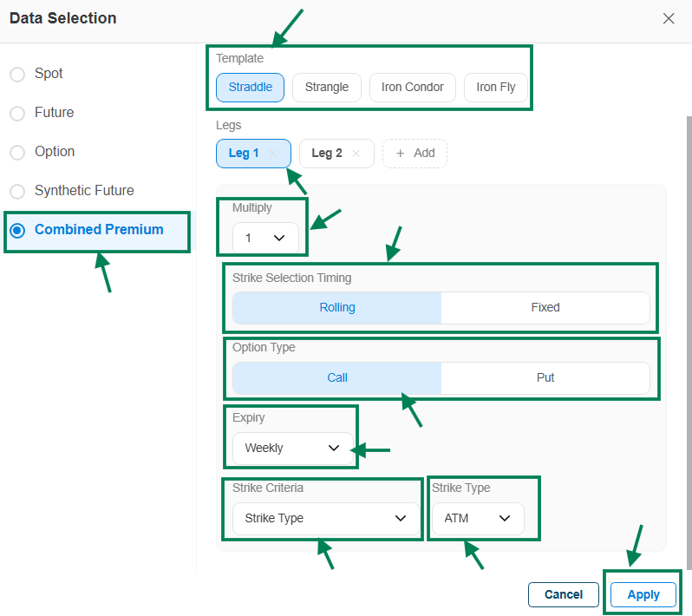Select the Iron Fly template
The width and height of the screenshot is (692, 616).
pyautogui.click(x=495, y=88)
